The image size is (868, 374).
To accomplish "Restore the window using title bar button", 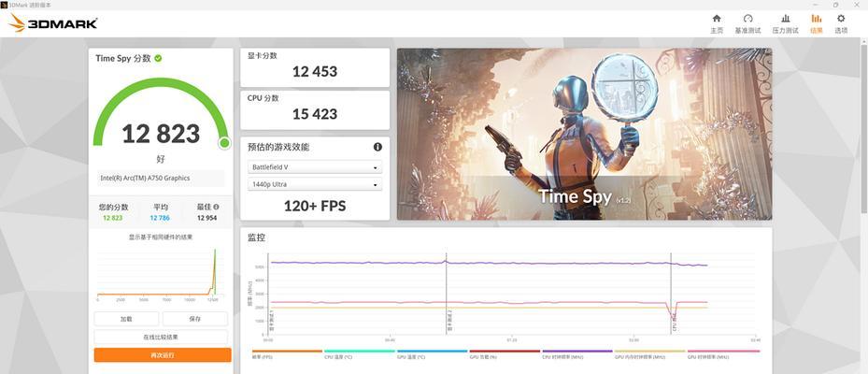I will click(836, 5).
